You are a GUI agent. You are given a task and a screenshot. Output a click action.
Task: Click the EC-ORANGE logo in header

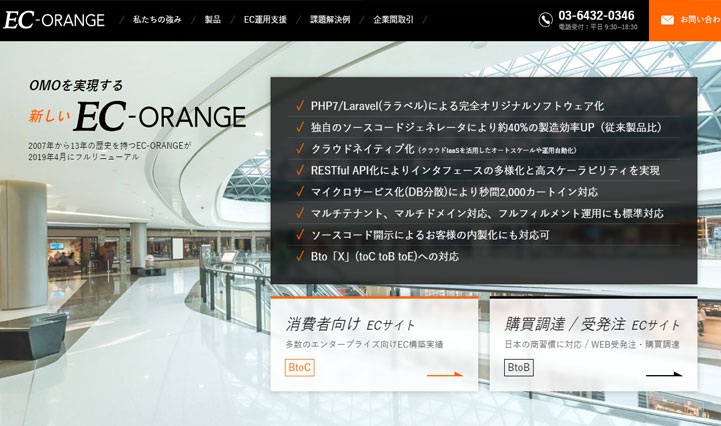click(54, 20)
